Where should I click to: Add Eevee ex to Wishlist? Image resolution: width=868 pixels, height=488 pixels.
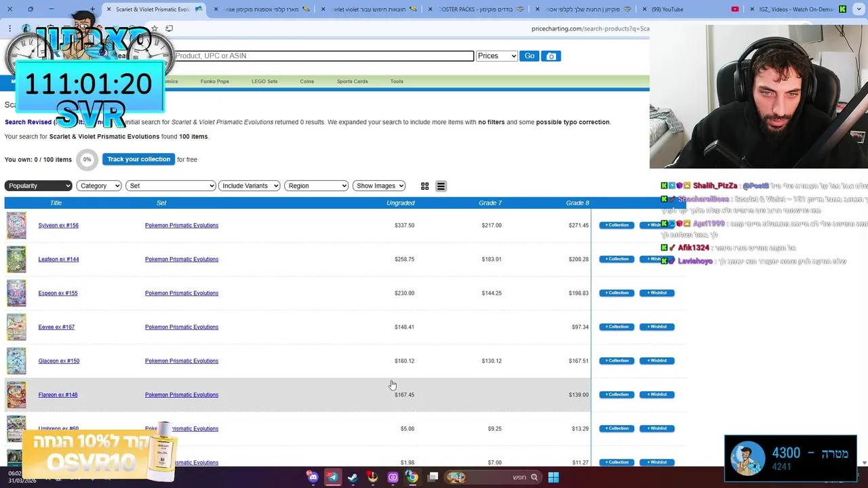tap(656, 327)
